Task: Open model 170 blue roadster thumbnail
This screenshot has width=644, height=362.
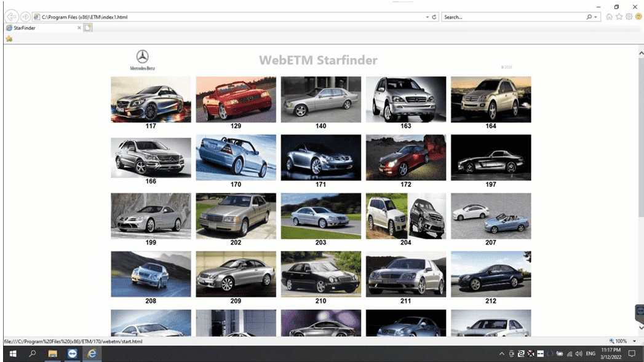Action: [x=236, y=157]
